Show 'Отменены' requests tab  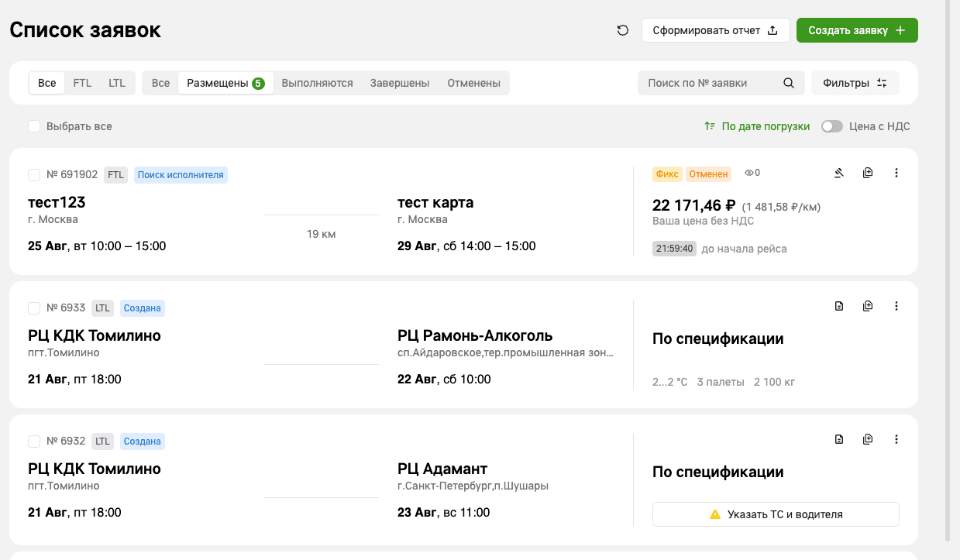pos(474,83)
